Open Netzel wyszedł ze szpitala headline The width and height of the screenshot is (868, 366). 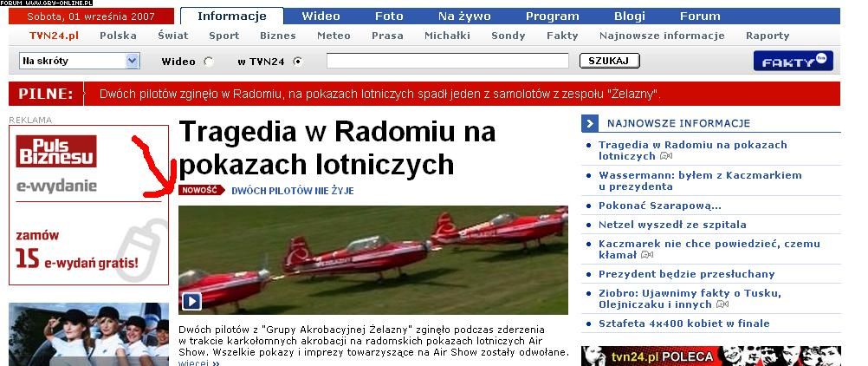[x=672, y=225]
